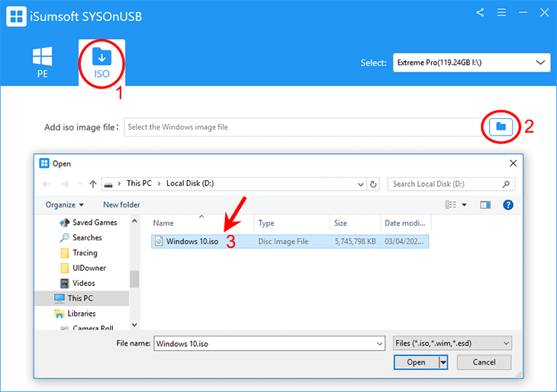This screenshot has height=392, width=557.
Task: Switch to the PE tab
Action: pos(42,63)
